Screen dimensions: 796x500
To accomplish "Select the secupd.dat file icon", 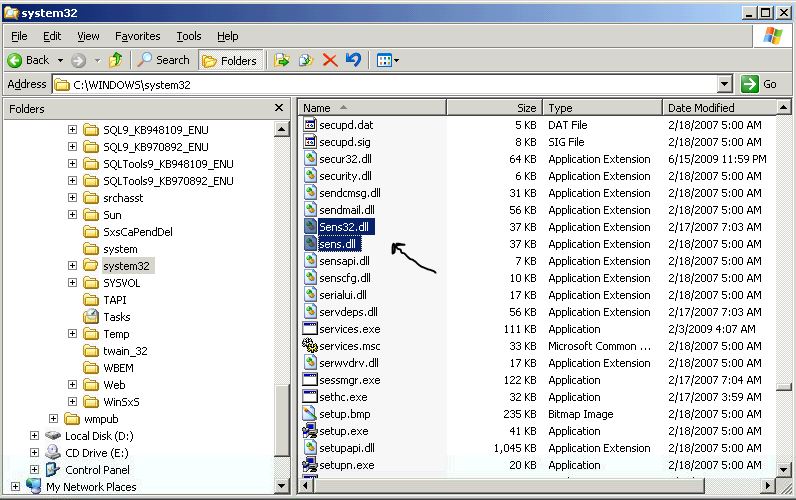I will point(310,124).
